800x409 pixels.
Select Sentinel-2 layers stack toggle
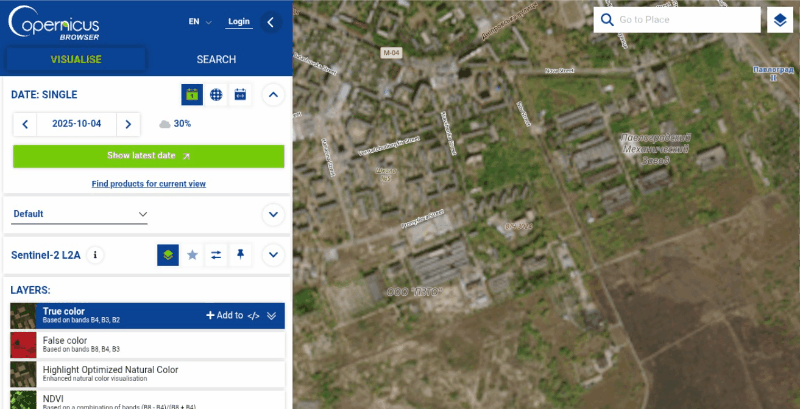click(x=168, y=255)
